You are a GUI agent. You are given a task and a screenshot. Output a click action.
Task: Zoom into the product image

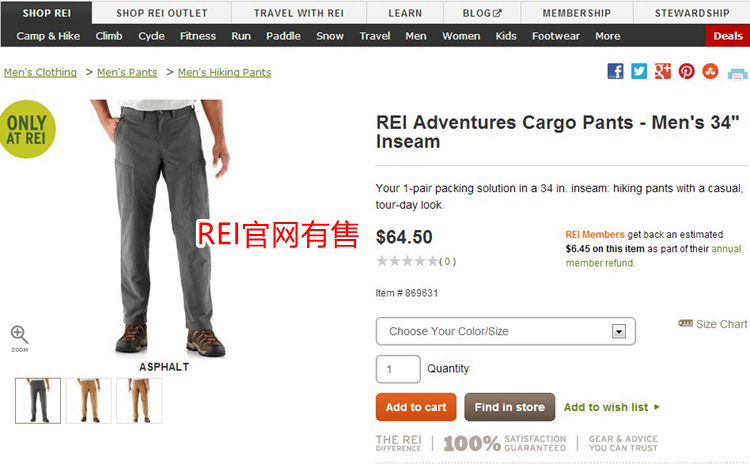tap(20, 338)
